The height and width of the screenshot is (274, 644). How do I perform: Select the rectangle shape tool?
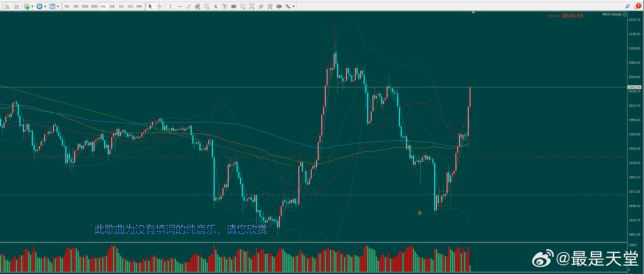tap(233, 6)
